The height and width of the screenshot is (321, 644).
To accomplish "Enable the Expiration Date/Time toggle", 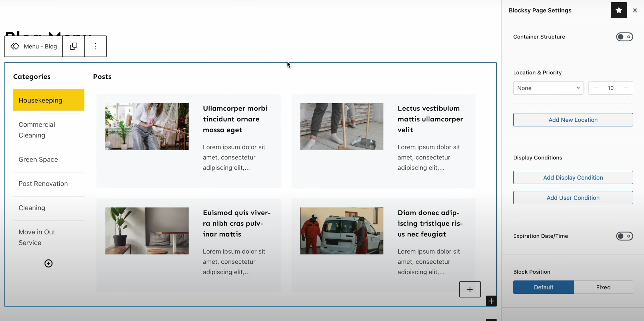I will point(624,236).
